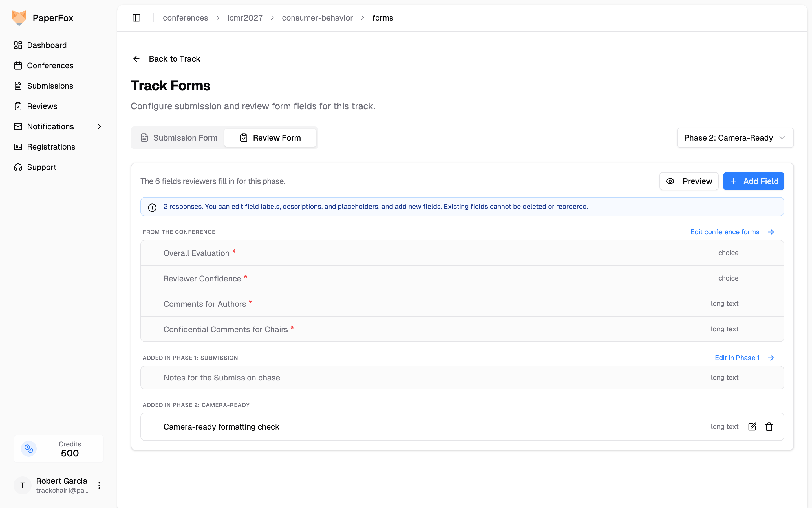Screen dimensions: 812x508
Task: Select the Camera-ready formatting check row
Action: coord(462,427)
